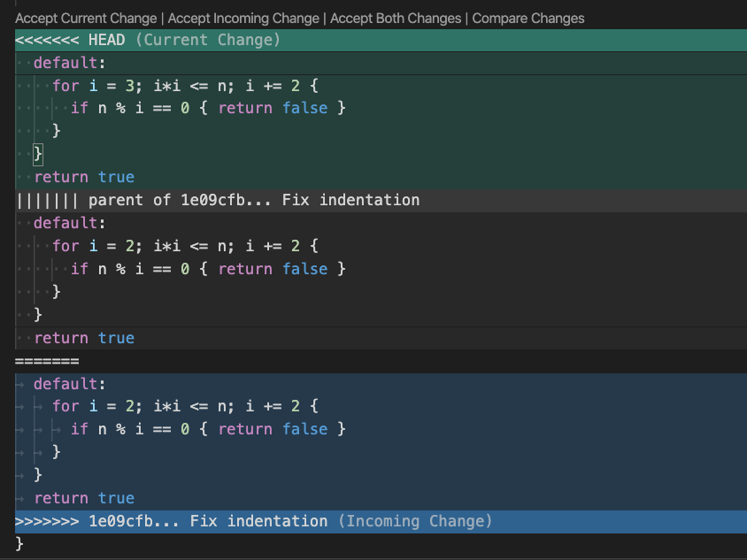The width and height of the screenshot is (747, 560).
Task: Click the Accept Incoming Change link
Action: (243, 18)
